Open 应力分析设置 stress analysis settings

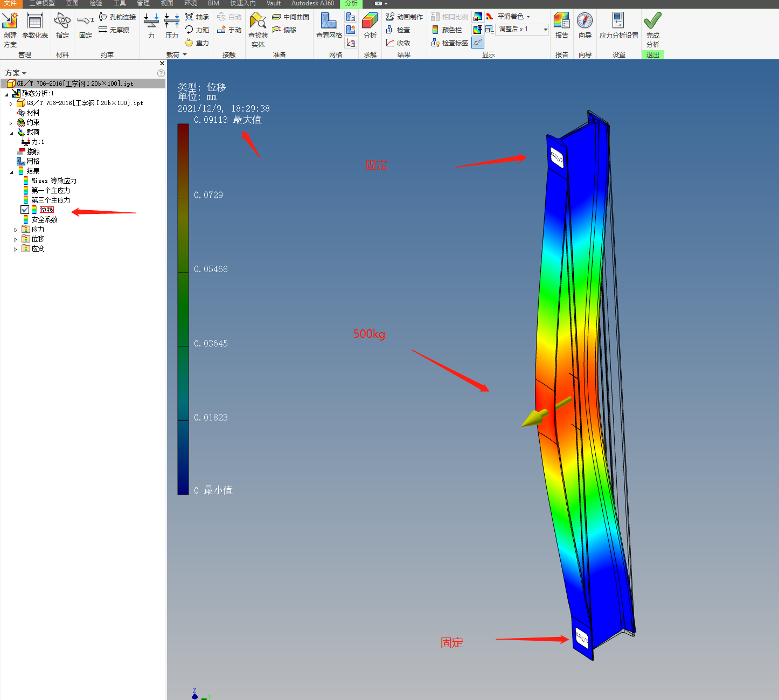[x=618, y=26]
